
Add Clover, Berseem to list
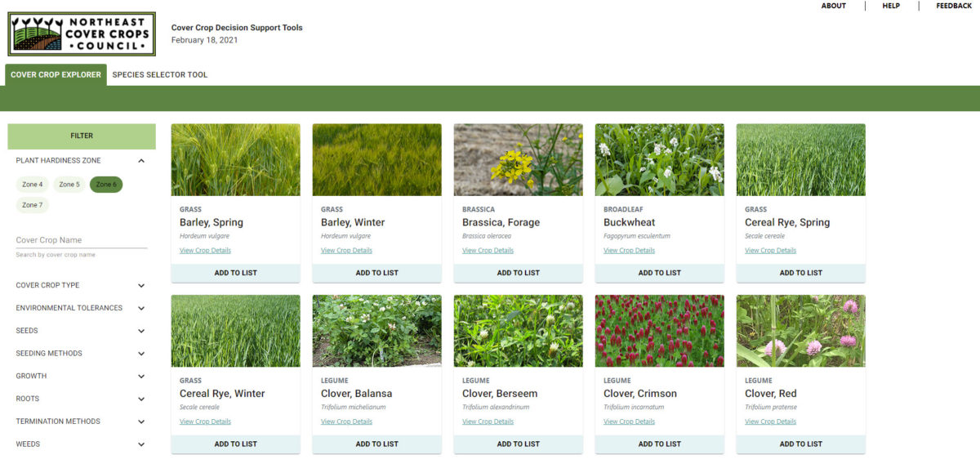point(519,444)
